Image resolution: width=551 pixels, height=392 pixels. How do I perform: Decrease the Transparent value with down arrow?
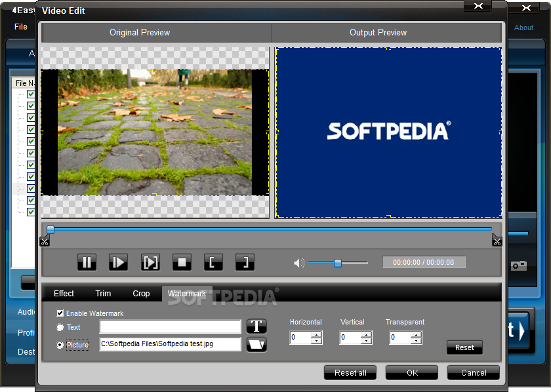(417, 341)
